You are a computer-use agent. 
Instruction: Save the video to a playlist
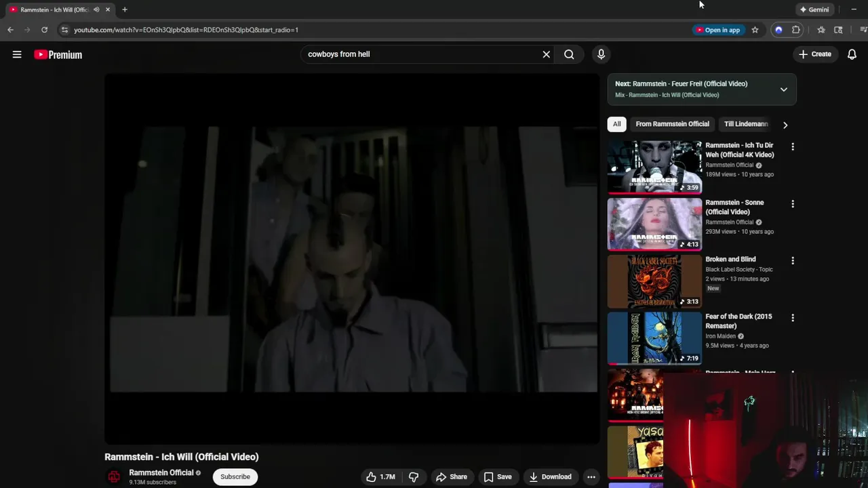coord(498,476)
